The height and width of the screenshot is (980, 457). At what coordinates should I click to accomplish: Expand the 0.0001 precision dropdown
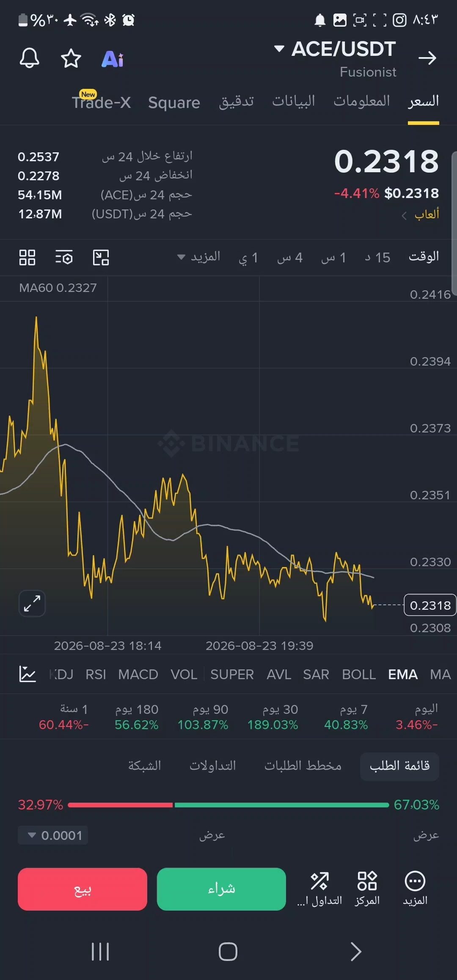(x=53, y=835)
